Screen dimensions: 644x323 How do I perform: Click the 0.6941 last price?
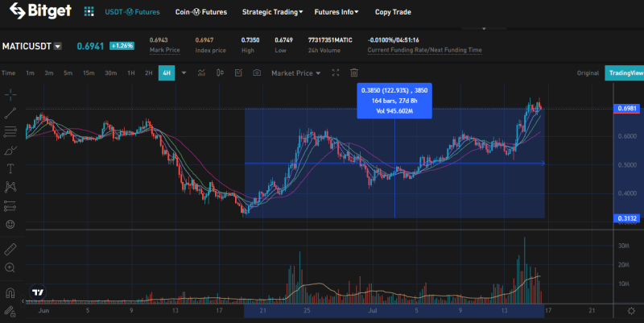point(90,46)
